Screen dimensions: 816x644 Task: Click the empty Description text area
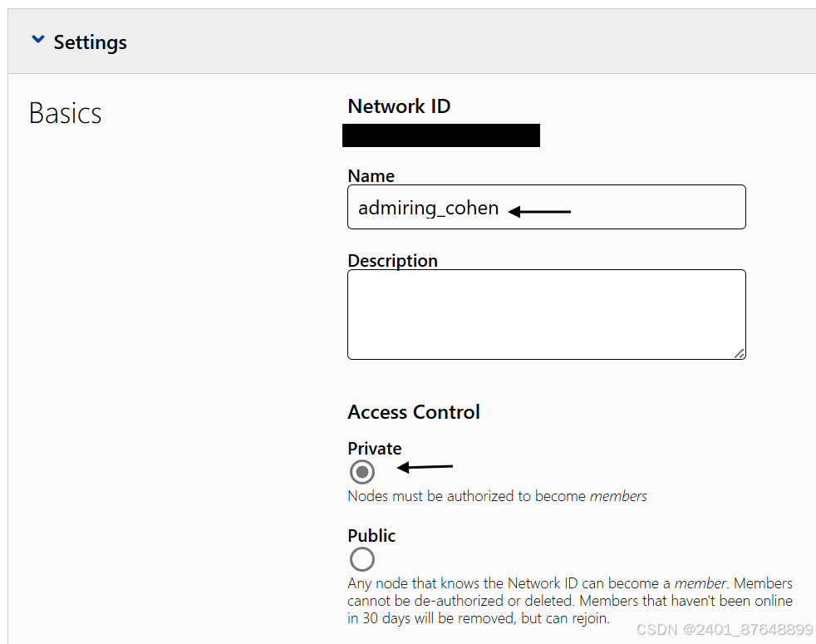[547, 314]
